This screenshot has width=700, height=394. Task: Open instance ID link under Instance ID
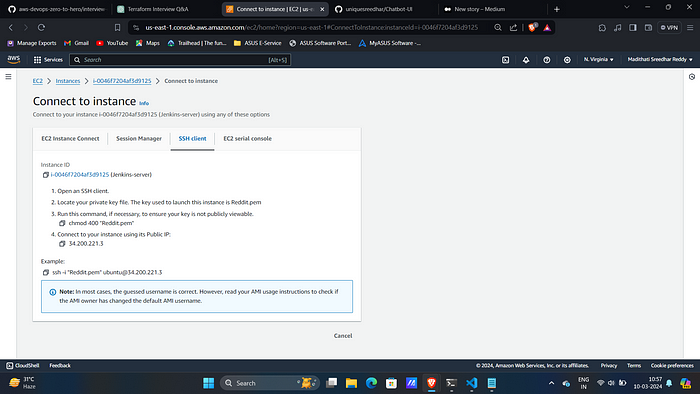[80, 175]
